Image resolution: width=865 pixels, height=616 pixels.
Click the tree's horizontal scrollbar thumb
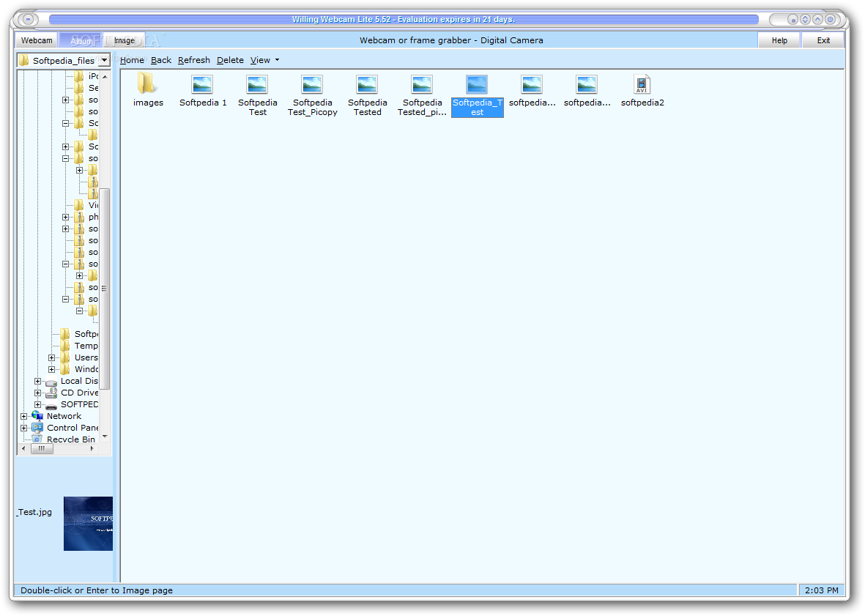(42, 448)
